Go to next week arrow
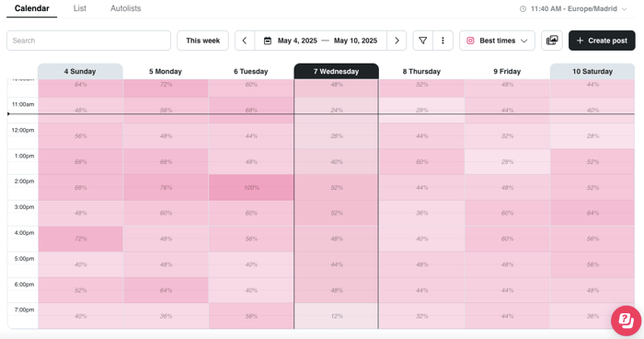The width and height of the screenshot is (644, 339). (397, 41)
